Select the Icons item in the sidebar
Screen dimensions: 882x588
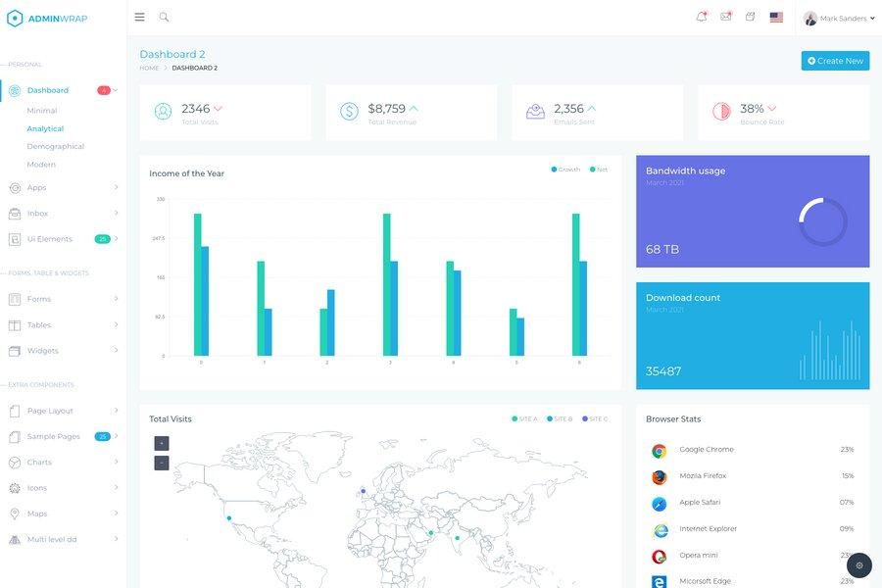pyautogui.click(x=39, y=485)
